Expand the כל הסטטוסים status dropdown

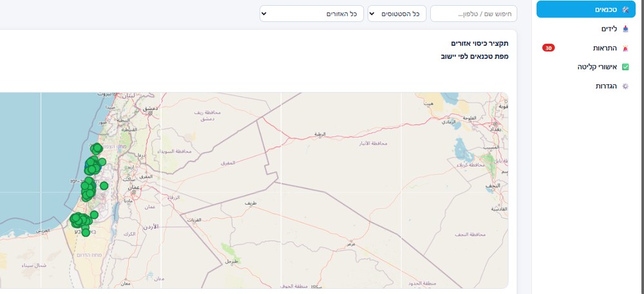[x=397, y=14]
